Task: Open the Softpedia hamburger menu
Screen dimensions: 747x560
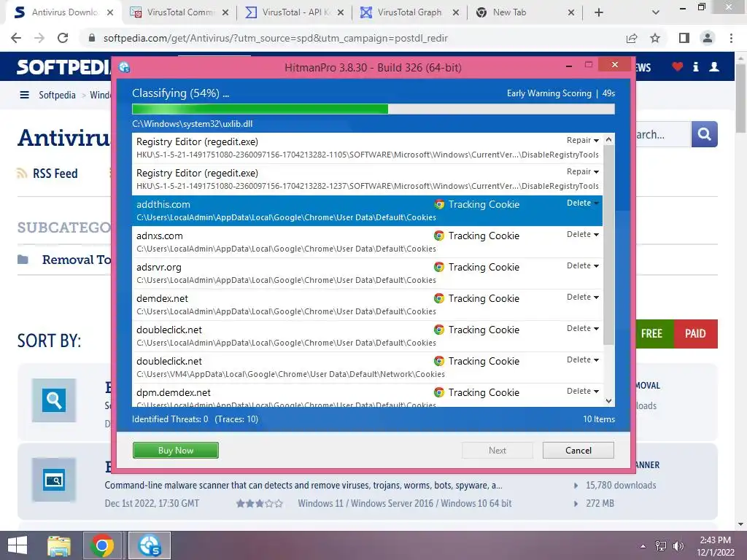Action: point(24,95)
